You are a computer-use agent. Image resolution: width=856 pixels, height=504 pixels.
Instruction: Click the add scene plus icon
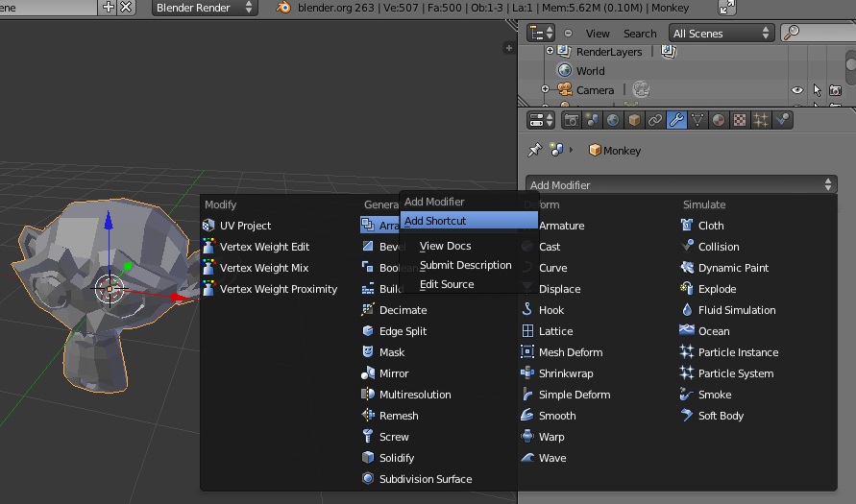[109, 7]
